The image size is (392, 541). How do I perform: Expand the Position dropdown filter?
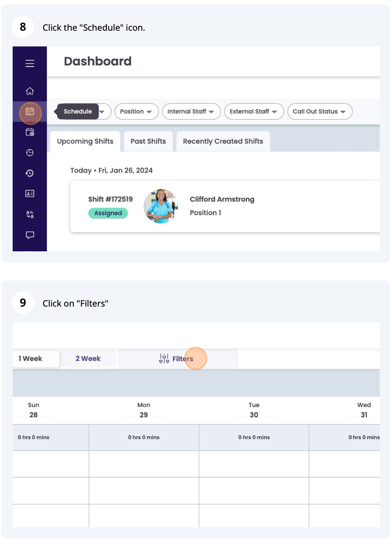[137, 111]
